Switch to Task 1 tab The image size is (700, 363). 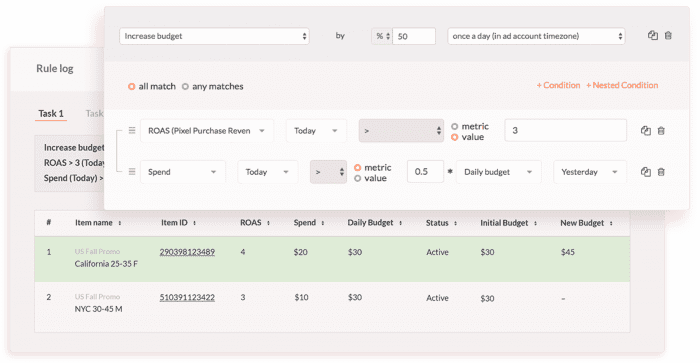point(51,113)
